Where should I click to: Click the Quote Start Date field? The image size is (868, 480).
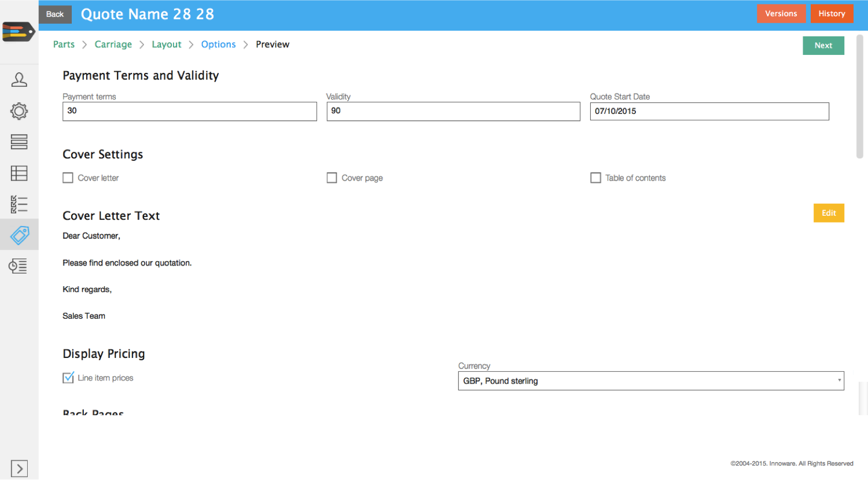709,112
